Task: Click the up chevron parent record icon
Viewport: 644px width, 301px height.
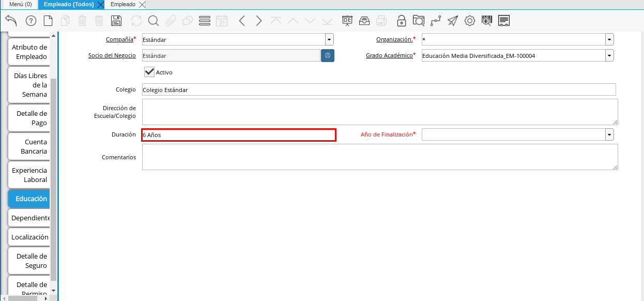Action: click(x=293, y=21)
